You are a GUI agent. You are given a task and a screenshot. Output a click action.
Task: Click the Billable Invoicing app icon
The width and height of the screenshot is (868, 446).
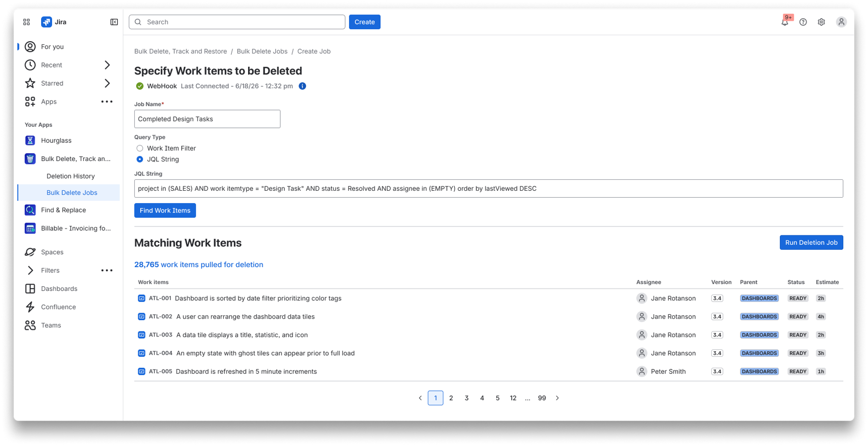tap(30, 228)
